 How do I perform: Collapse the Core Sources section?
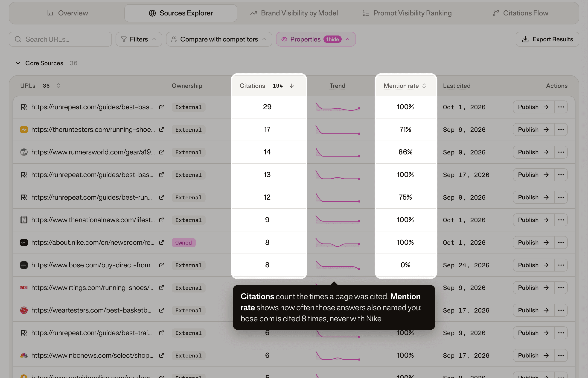click(x=18, y=63)
